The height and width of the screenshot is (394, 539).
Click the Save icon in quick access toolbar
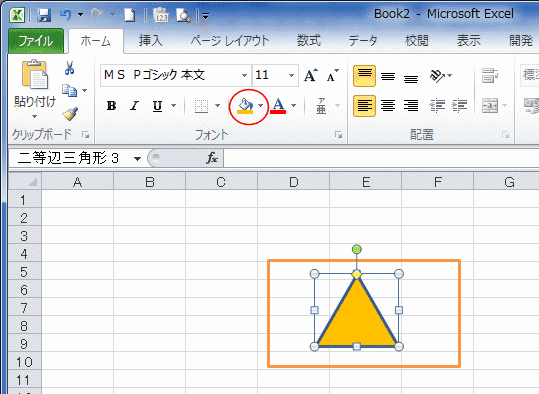(x=44, y=15)
